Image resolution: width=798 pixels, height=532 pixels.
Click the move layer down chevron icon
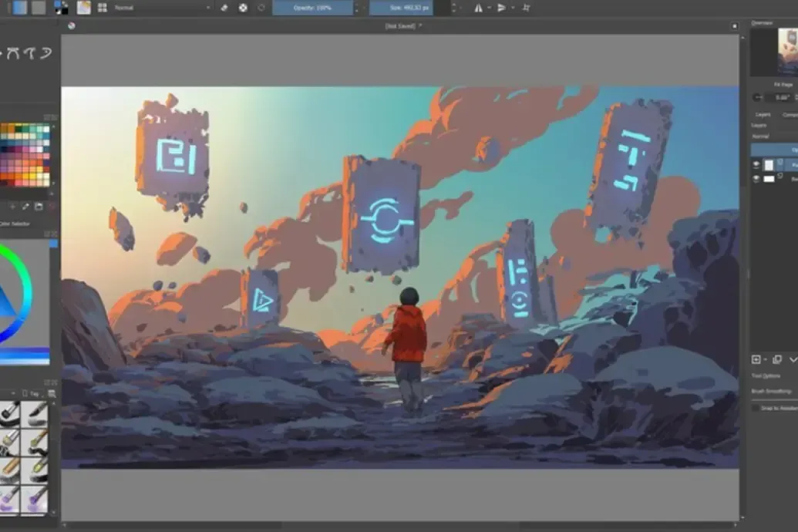coord(793,359)
